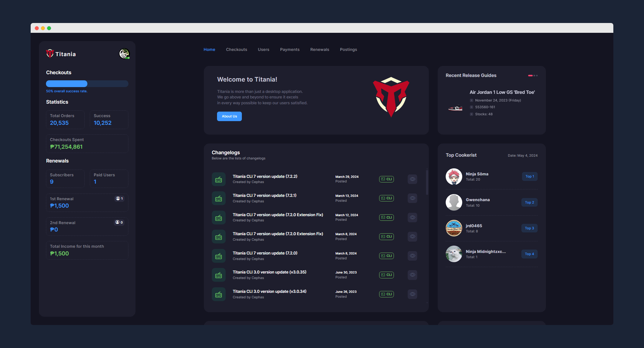Switch to the Renewals tab

319,49
